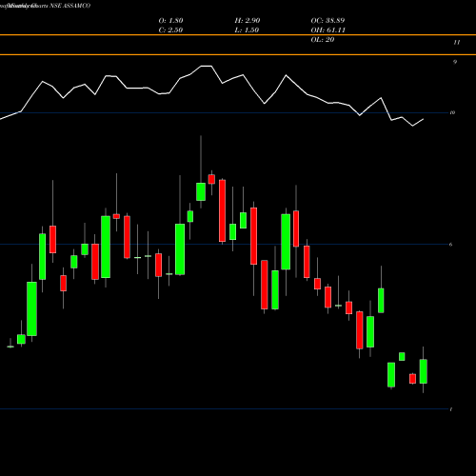Click the 'L: 1.50' low value

click(247, 30)
